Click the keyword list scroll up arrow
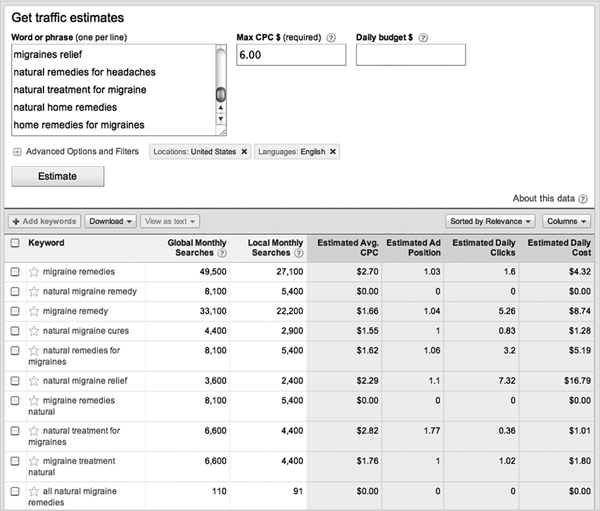Screen dimensions: 600x511 coord(221,108)
